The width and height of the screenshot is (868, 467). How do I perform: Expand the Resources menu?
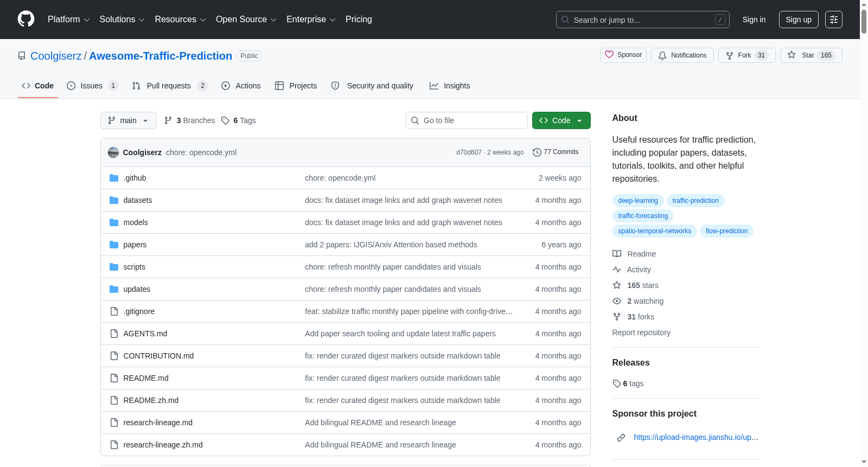(180, 20)
